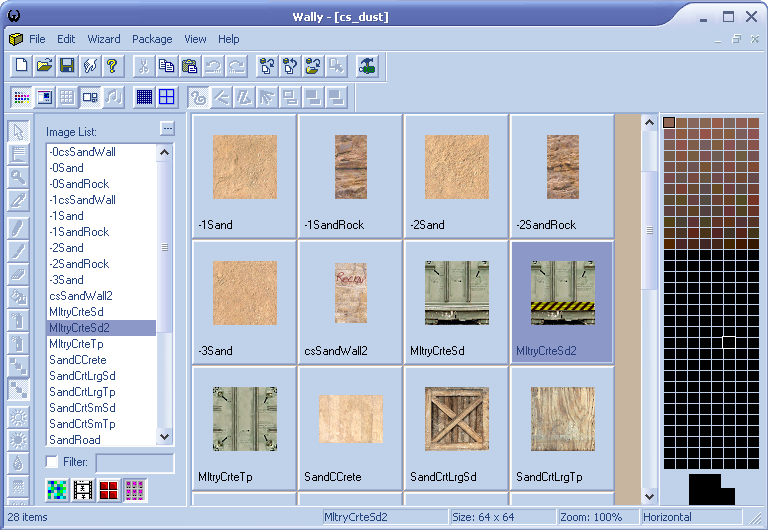This screenshot has height=530, width=768.
Task: Select SandCrtLrgSd in the image list
Action: (82, 376)
